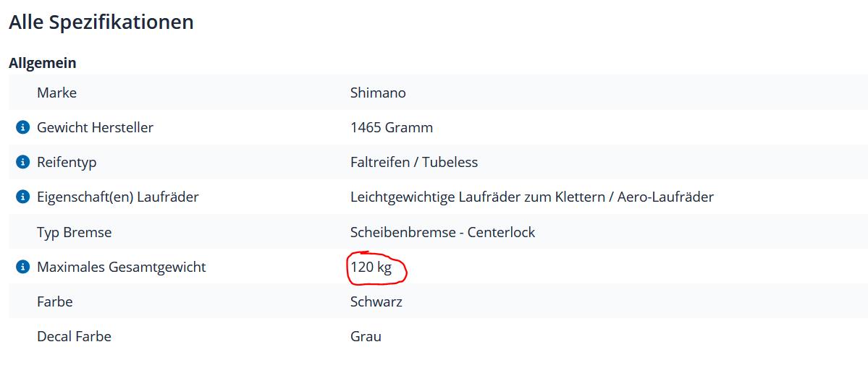Select the Typ Bremse label
868x368 pixels.
(74, 233)
